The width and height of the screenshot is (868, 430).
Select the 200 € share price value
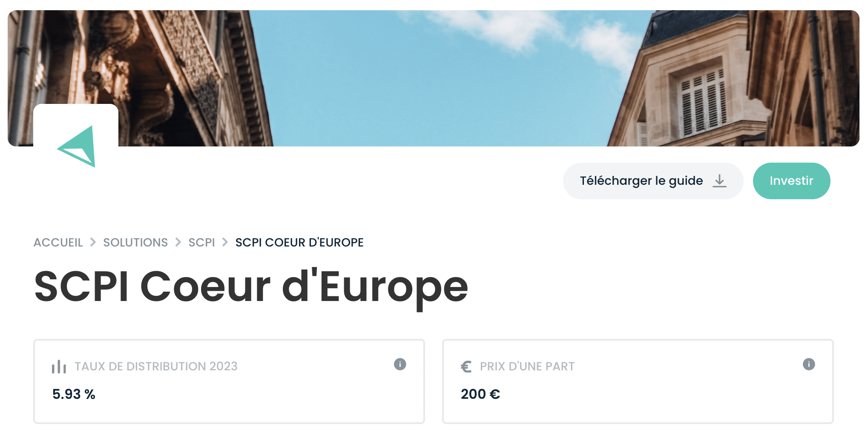(x=480, y=394)
